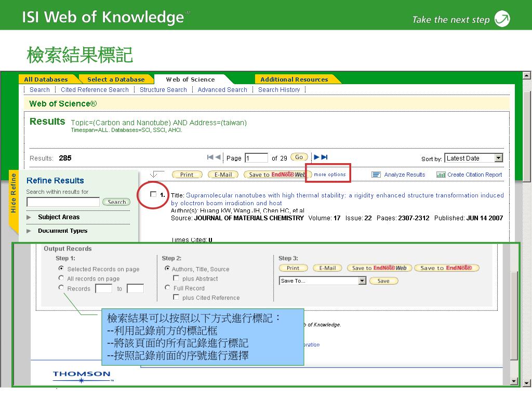
Task: Select the 'Selected Records on page' radio button
Action: click(61, 268)
